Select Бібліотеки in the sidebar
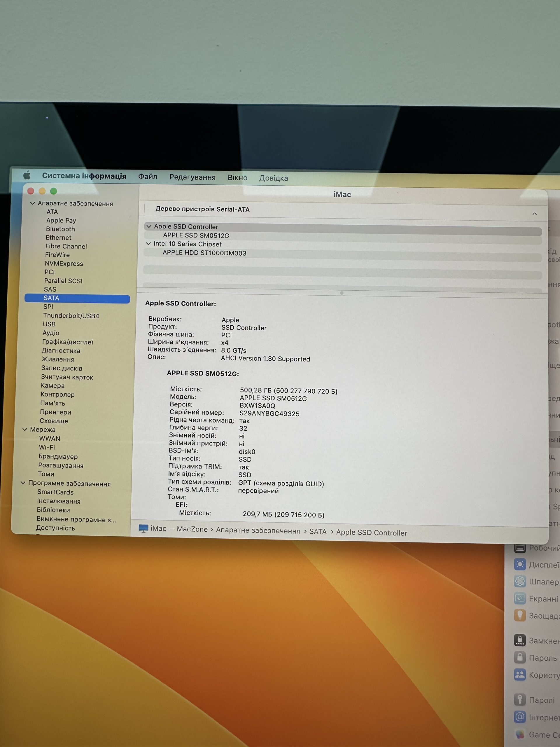This screenshot has height=747, width=560. [x=53, y=510]
